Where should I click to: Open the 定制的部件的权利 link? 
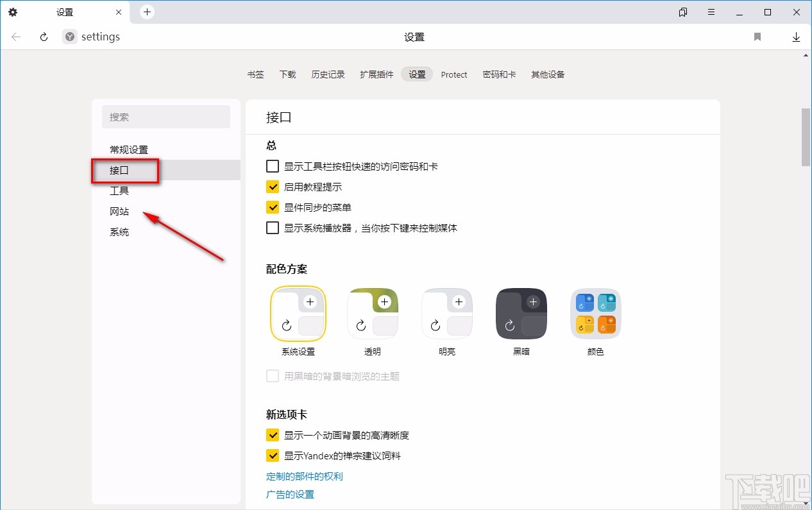tap(303, 476)
